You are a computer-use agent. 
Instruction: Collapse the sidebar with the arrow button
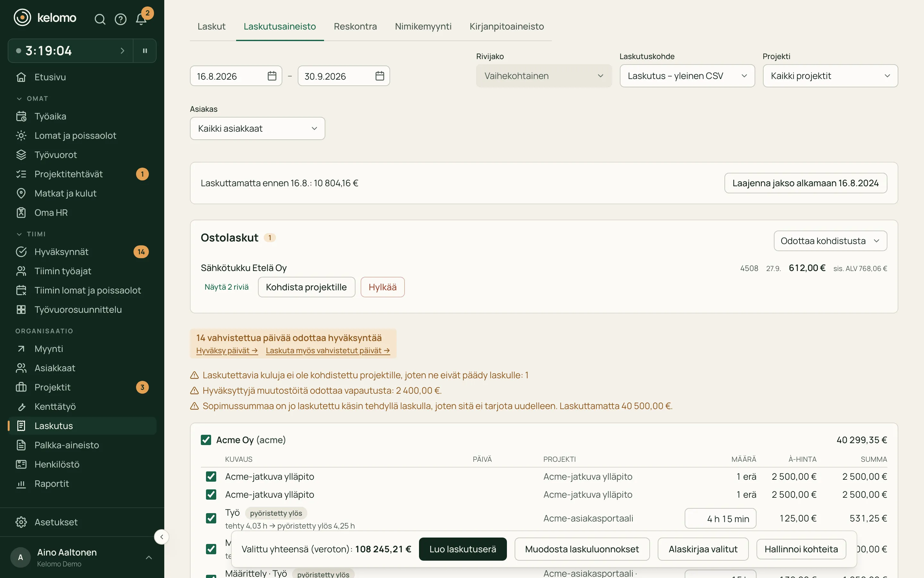(x=161, y=537)
